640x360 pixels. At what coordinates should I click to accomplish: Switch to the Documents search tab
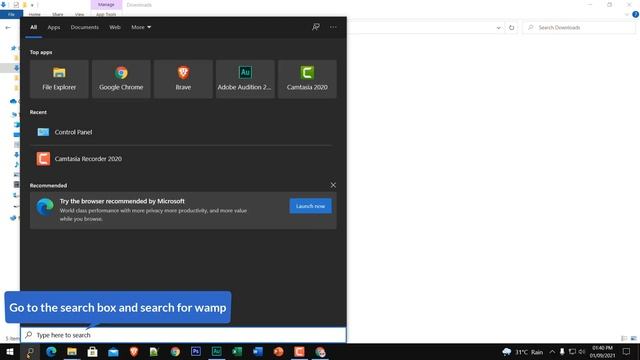coord(84,27)
